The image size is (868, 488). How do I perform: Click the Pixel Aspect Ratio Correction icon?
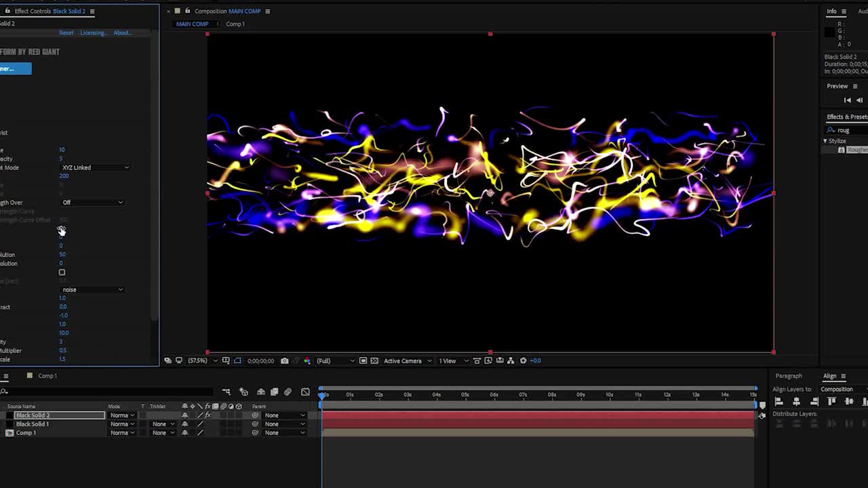(477, 361)
